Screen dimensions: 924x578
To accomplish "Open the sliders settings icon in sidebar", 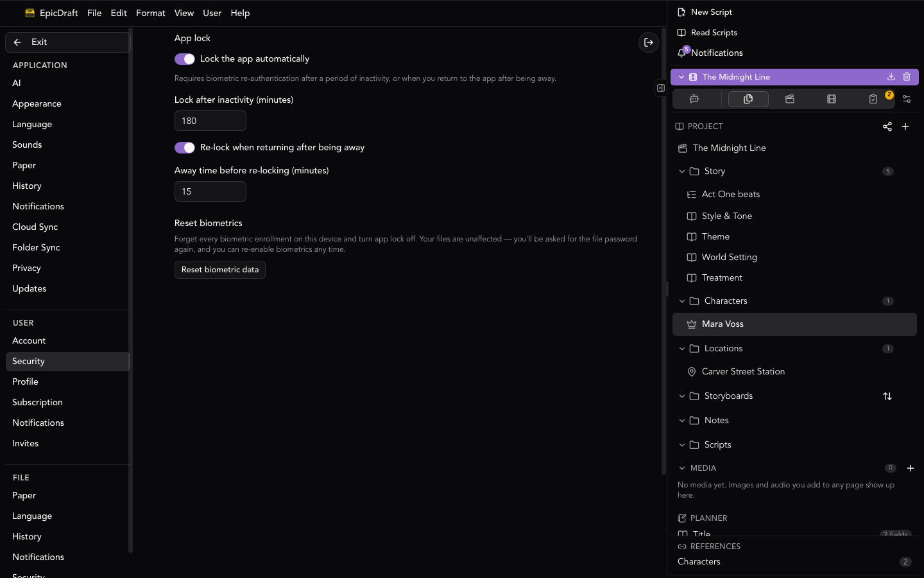I will 907,99.
